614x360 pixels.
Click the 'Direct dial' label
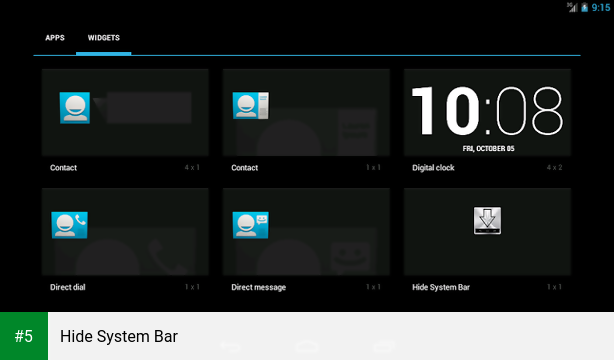point(68,287)
